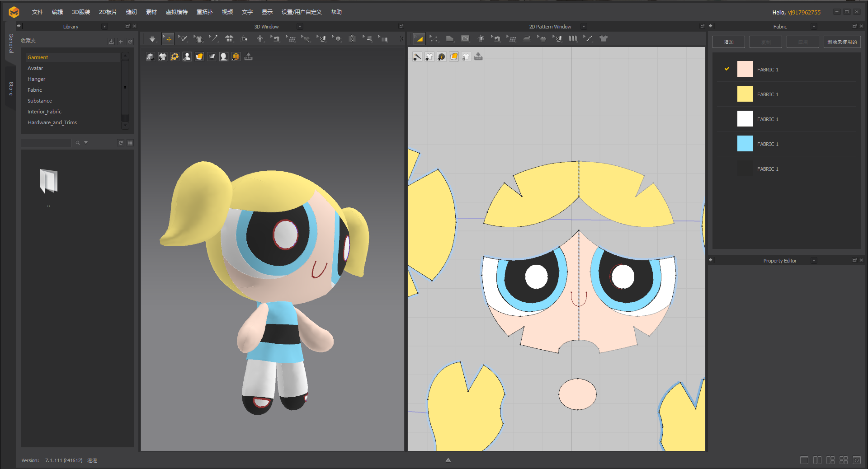Select the iron steam tool in 2D toolbar

click(x=527, y=39)
